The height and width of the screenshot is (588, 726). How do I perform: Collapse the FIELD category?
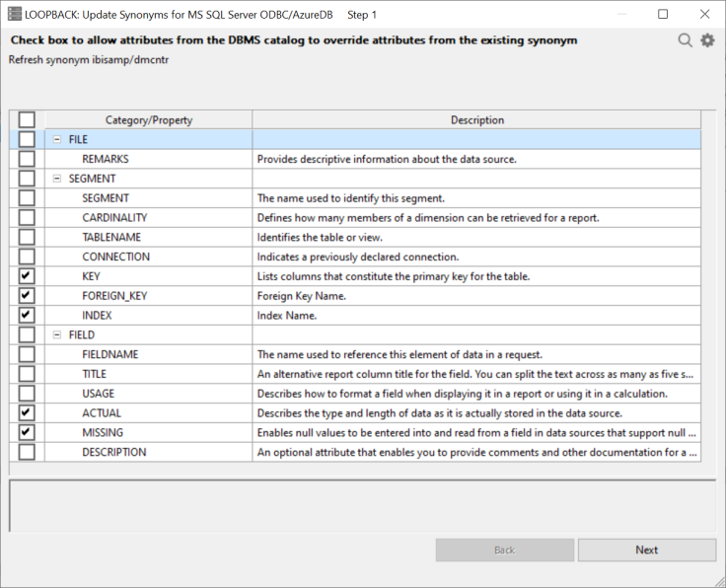click(57, 335)
